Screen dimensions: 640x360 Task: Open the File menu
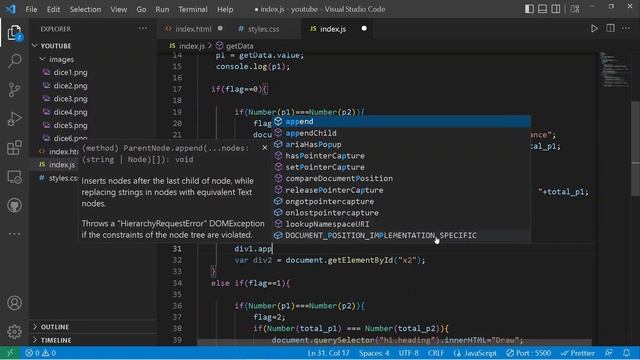31,9
